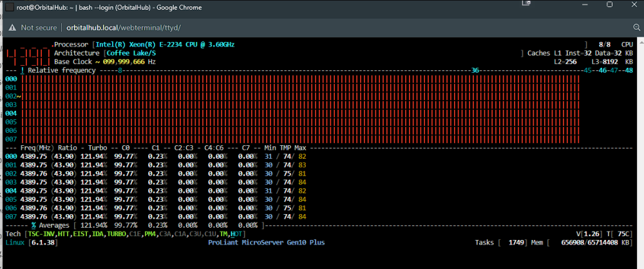Click the percent symbol beside Averages
The height and width of the screenshot is (269, 644).
tap(34, 225)
